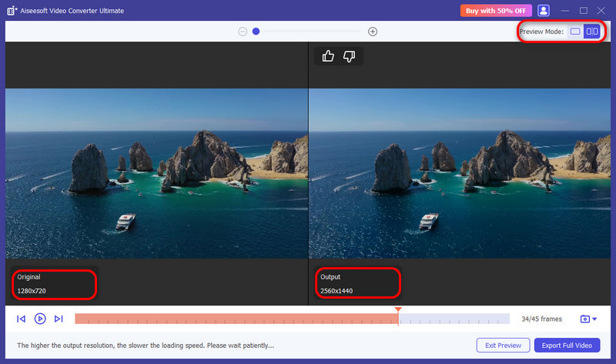616x364 pixels.
Task: Zoom in with the plus icon
Action: point(373,32)
